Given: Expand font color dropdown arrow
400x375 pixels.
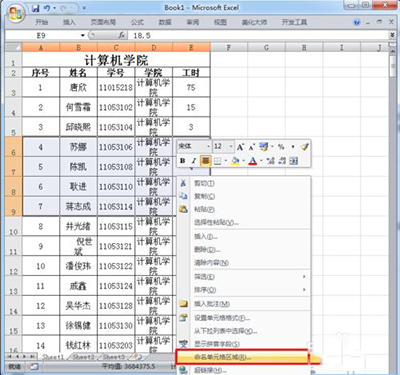Looking at the screenshot, I should point(261,161).
